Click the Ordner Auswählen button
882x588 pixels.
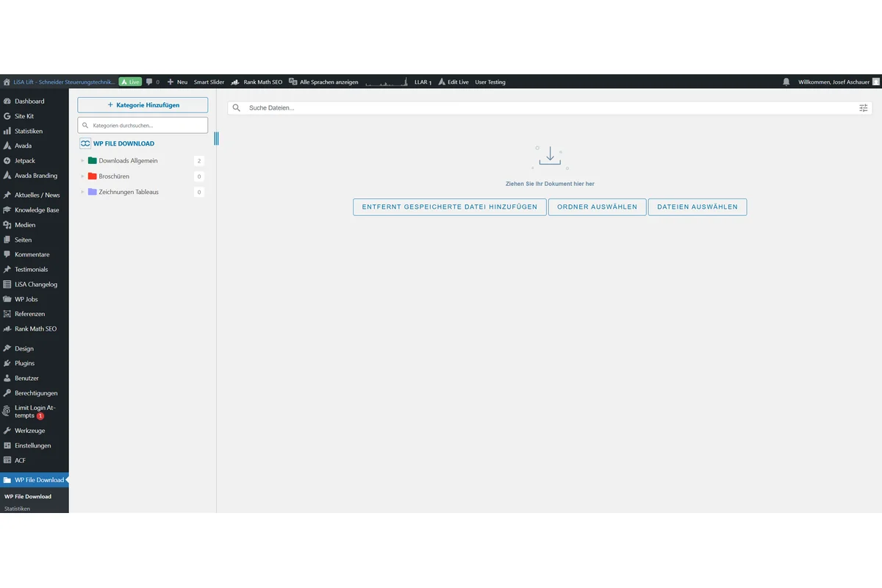597,207
